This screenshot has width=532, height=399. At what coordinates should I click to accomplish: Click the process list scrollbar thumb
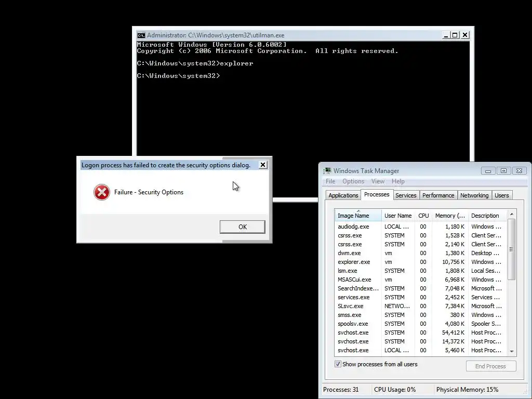pyautogui.click(x=512, y=249)
